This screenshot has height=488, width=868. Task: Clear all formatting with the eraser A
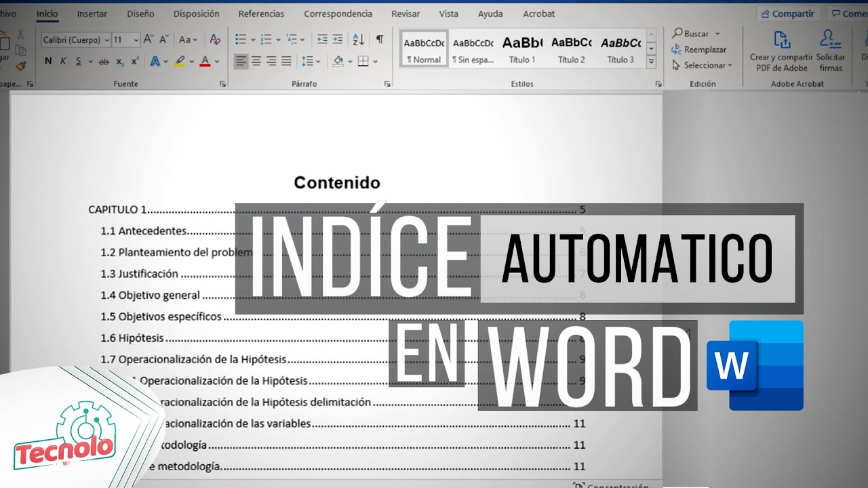[214, 40]
